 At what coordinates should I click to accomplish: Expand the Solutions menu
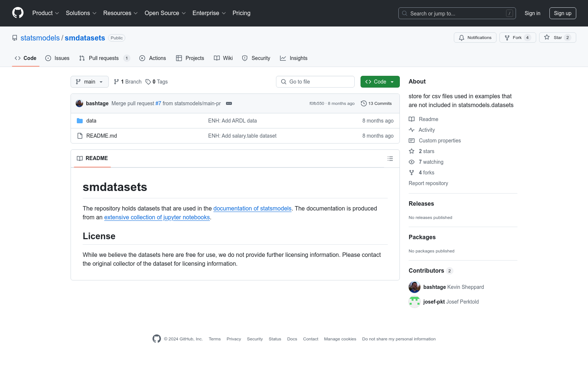coord(81,13)
